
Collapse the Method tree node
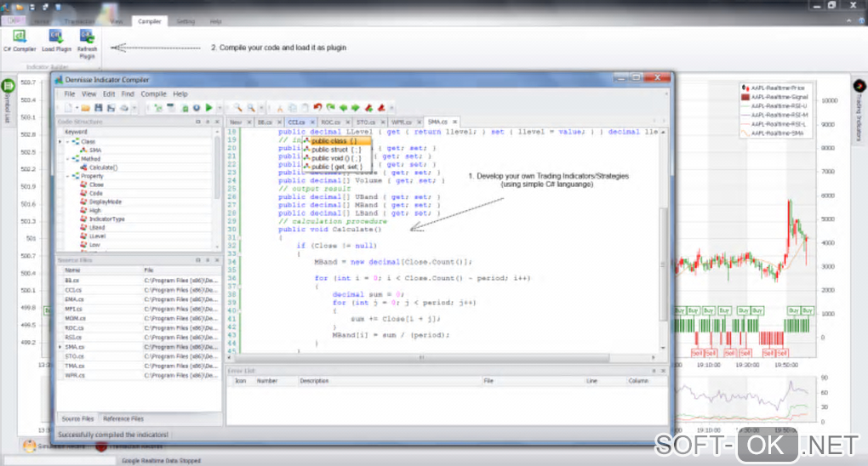68,158
